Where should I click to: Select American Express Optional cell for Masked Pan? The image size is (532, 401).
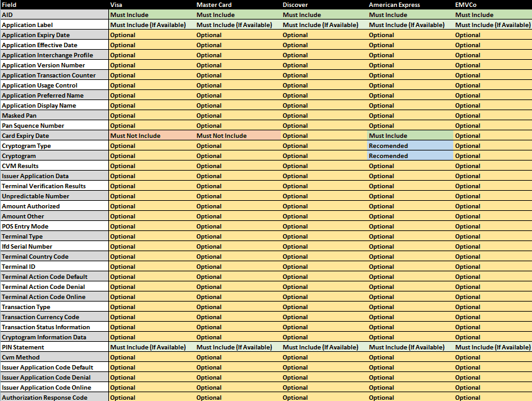[x=410, y=115]
